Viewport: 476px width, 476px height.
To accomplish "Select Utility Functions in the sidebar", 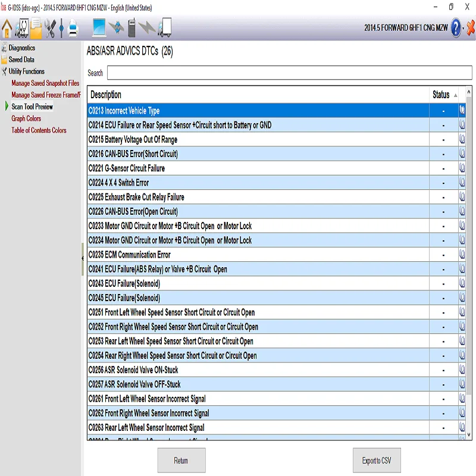I will tap(26, 71).
